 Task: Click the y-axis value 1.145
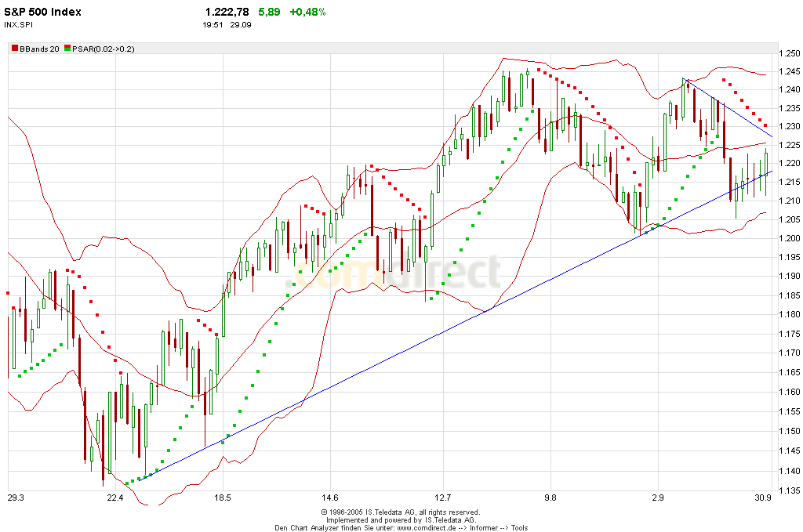[x=789, y=451]
